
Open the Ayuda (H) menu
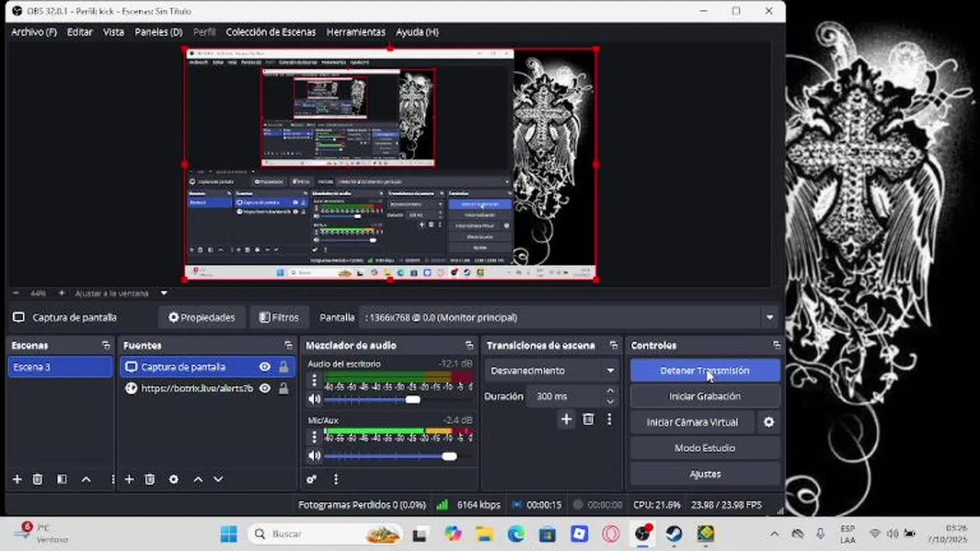click(x=417, y=32)
